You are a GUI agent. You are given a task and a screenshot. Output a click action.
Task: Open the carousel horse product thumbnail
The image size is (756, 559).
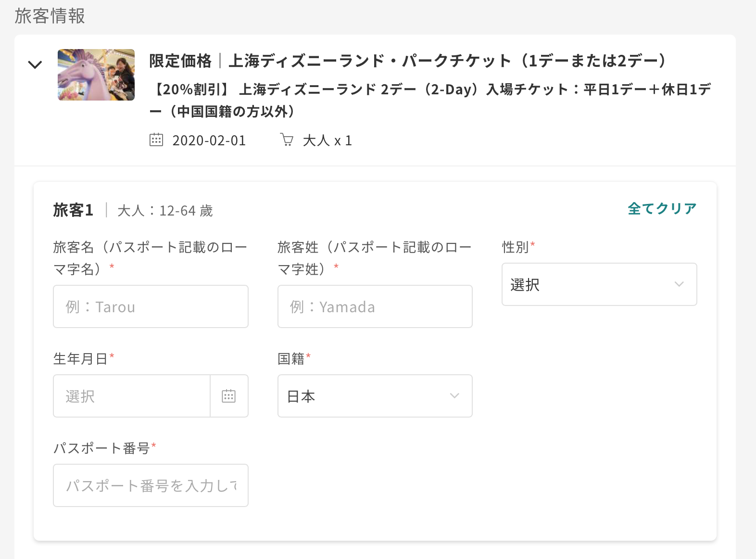coord(96,75)
